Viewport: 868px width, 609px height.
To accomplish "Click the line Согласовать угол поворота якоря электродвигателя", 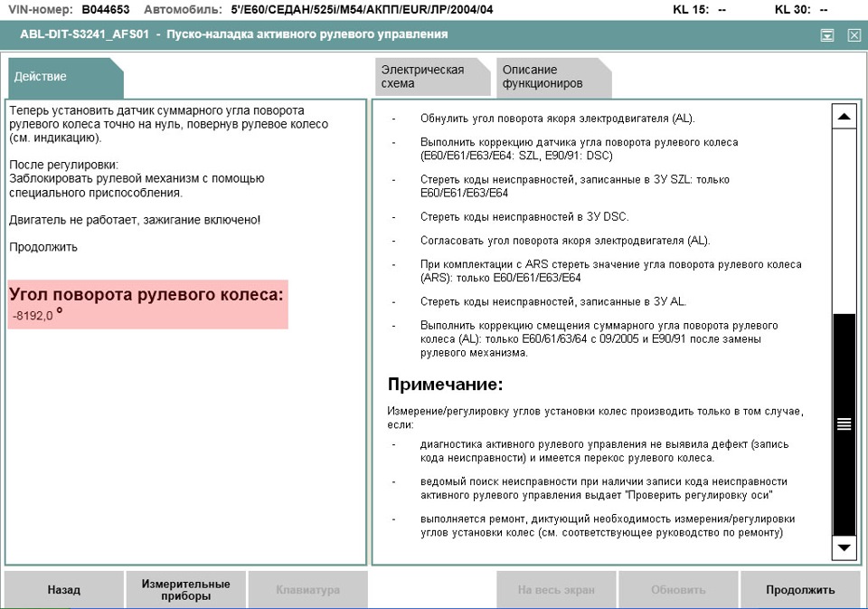I will pyautogui.click(x=565, y=241).
